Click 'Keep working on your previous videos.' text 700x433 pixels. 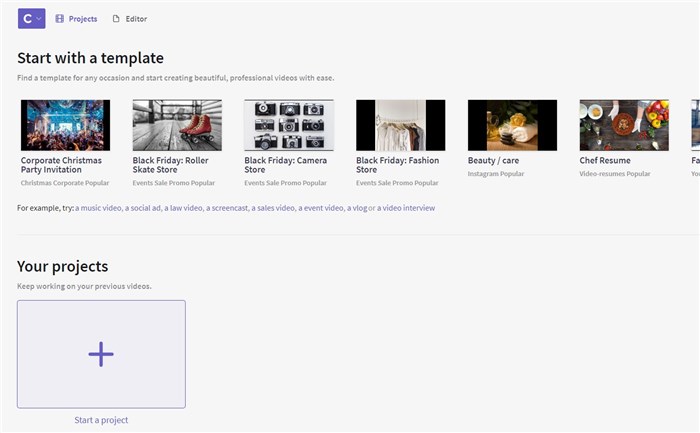(x=84, y=286)
